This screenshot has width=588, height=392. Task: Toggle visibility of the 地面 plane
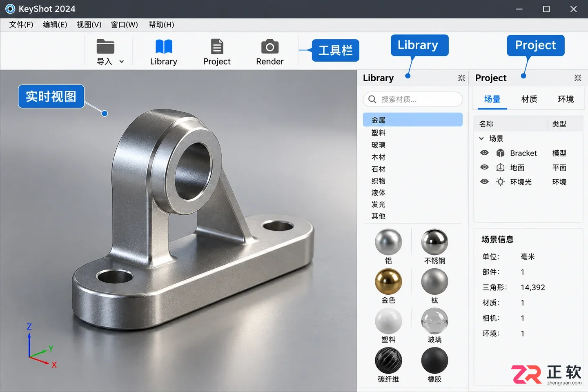point(484,167)
